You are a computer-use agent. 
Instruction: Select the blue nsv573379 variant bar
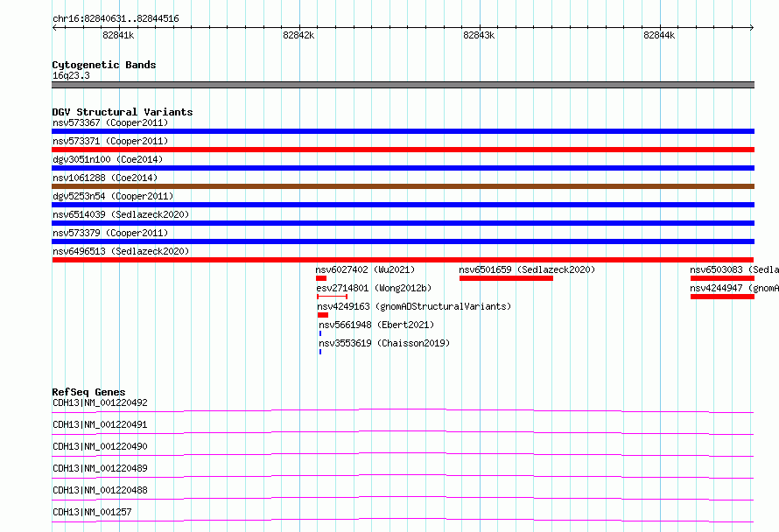click(403, 241)
